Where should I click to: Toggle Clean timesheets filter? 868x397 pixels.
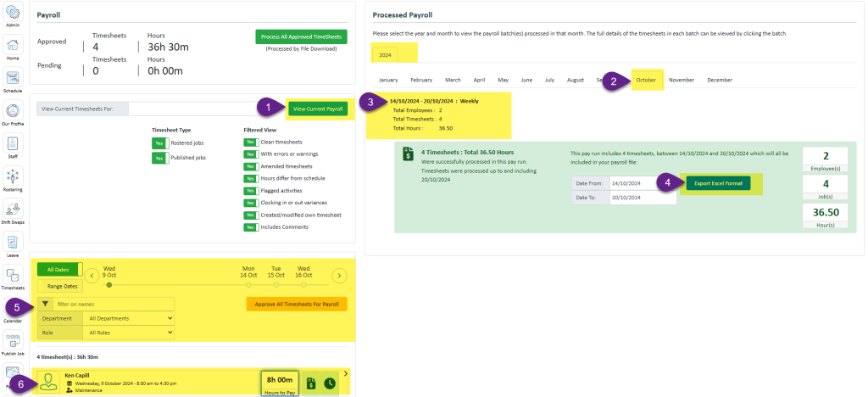[251, 143]
